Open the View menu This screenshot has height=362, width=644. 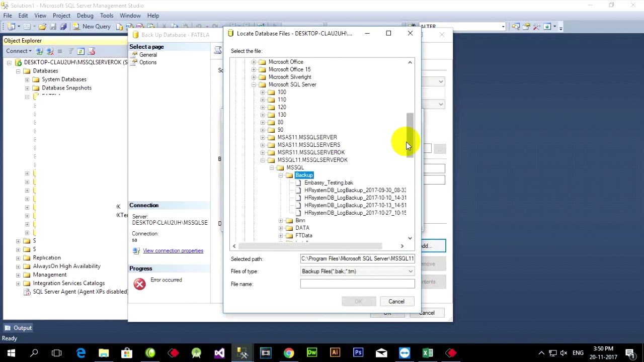click(x=40, y=16)
